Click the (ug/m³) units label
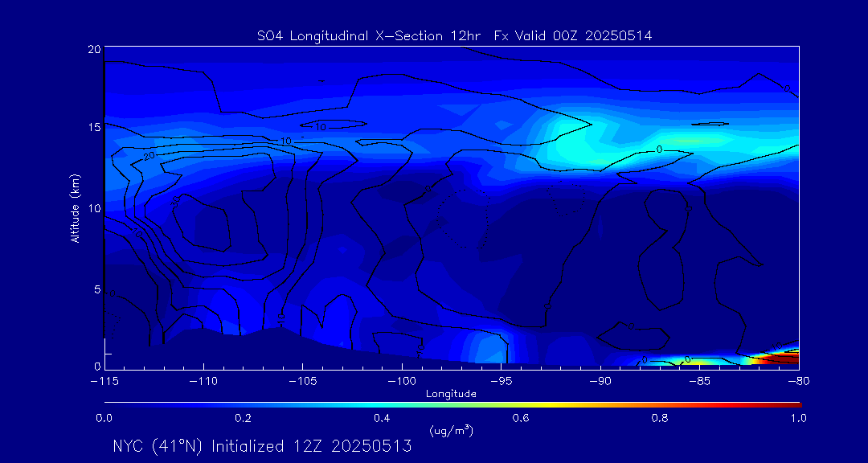The height and width of the screenshot is (463, 868). click(451, 430)
